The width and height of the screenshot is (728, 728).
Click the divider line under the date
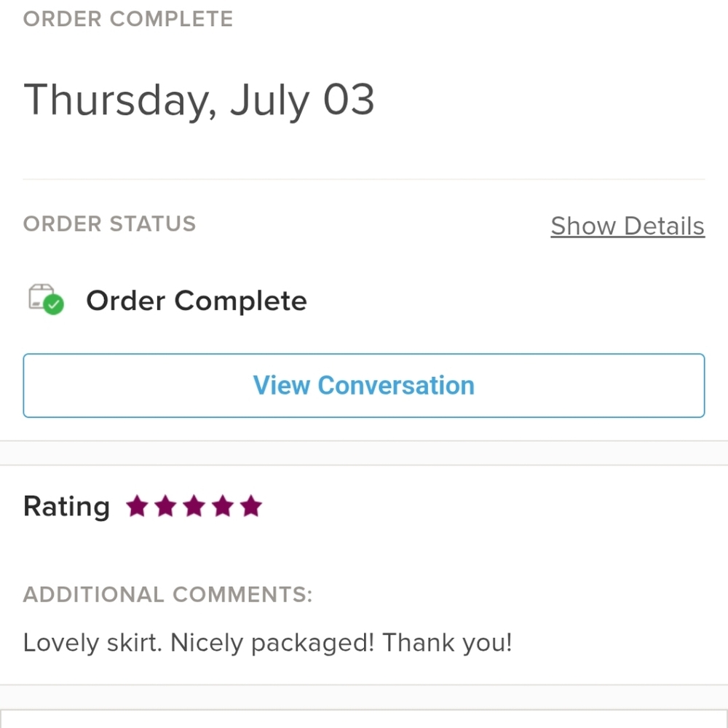pos(364,179)
